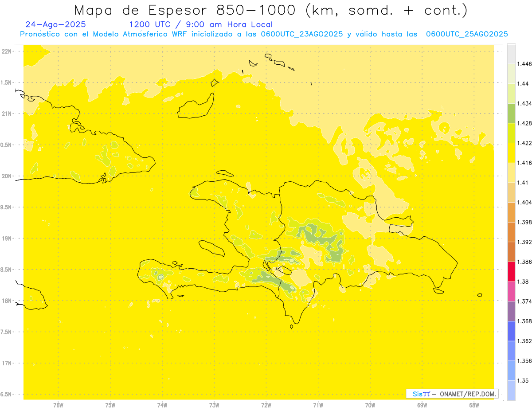Select the latitude label '18N'
Screen dimensions: 532x411
coord(7,301)
